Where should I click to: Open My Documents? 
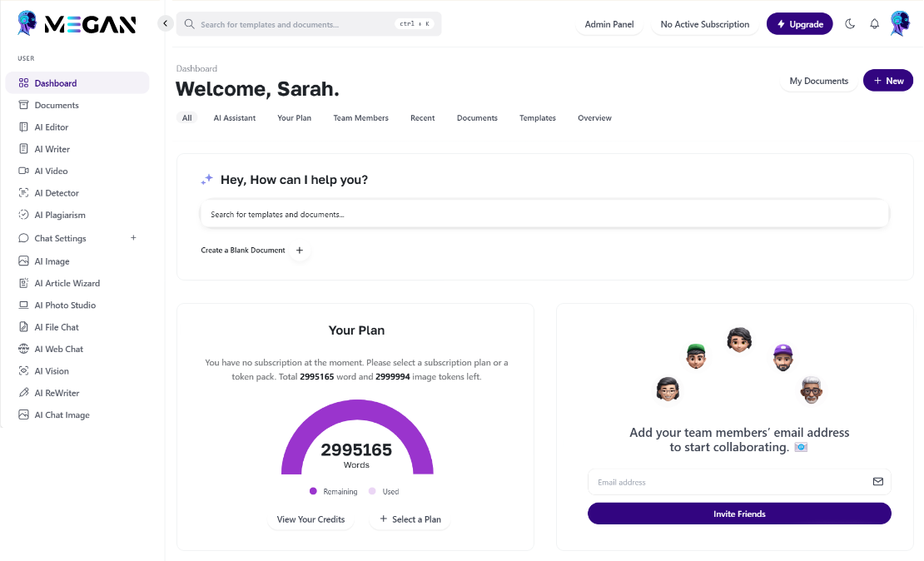818,81
